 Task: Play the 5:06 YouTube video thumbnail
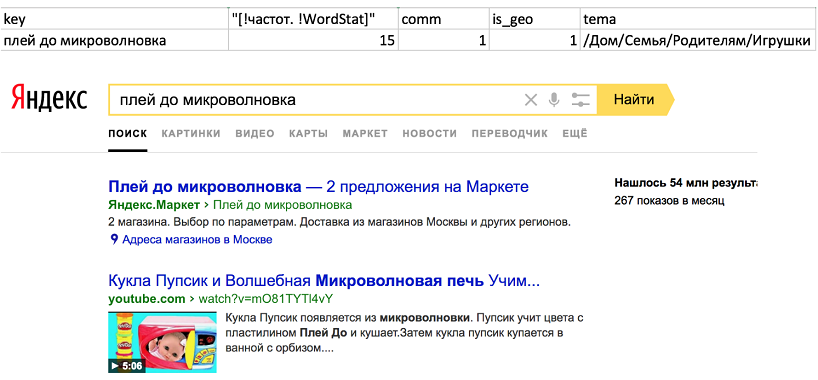[x=162, y=342]
